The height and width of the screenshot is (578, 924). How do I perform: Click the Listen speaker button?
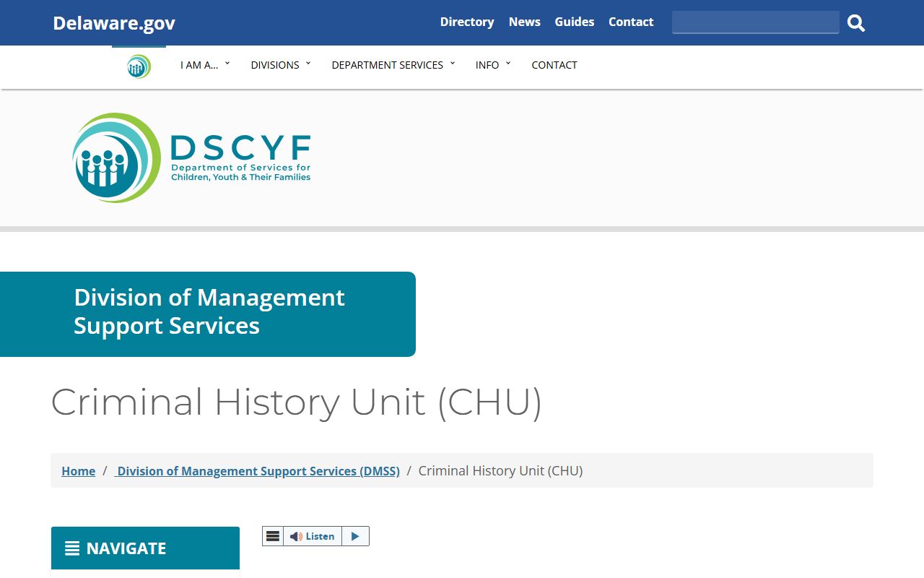[x=313, y=536]
